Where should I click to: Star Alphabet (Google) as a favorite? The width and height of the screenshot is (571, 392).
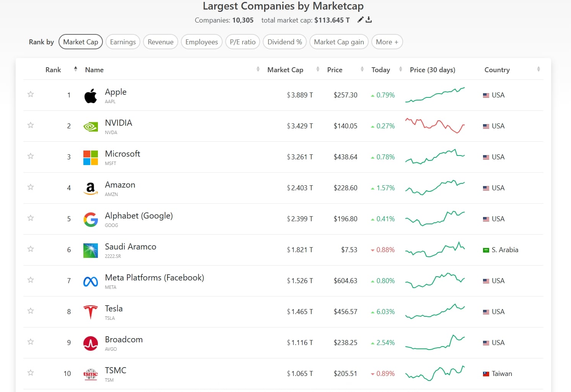[x=31, y=218]
